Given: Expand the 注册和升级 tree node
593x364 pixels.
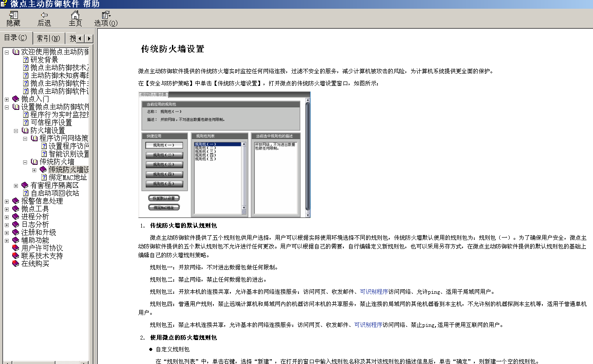Looking at the screenshot, I should click(x=7, y=233).
